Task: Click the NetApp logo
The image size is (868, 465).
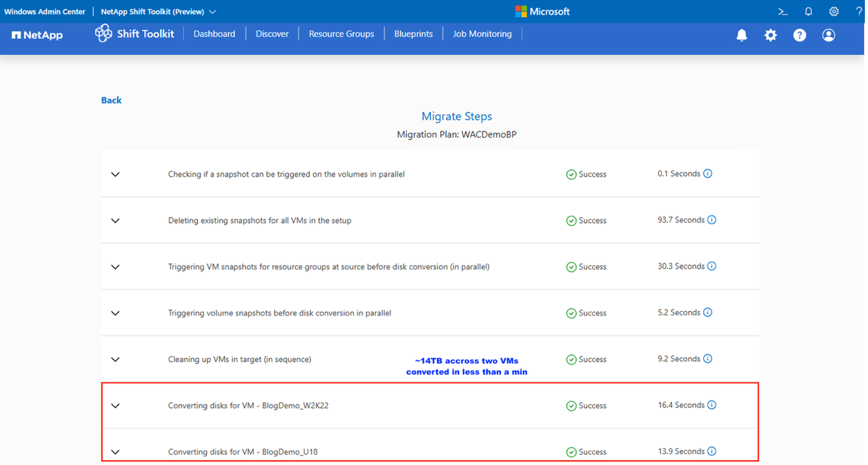Action: (x=36, y=34)
